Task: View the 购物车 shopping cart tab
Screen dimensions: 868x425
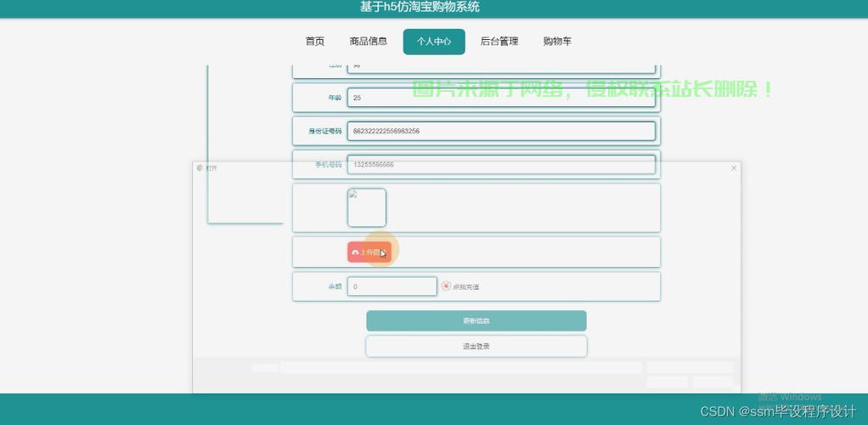Action: tap(557, 42)
